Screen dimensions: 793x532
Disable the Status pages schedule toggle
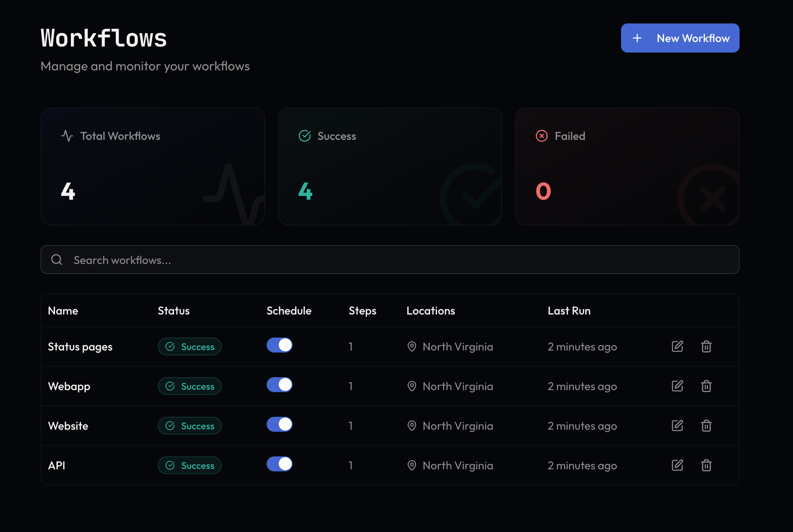[x=279, y=345]
